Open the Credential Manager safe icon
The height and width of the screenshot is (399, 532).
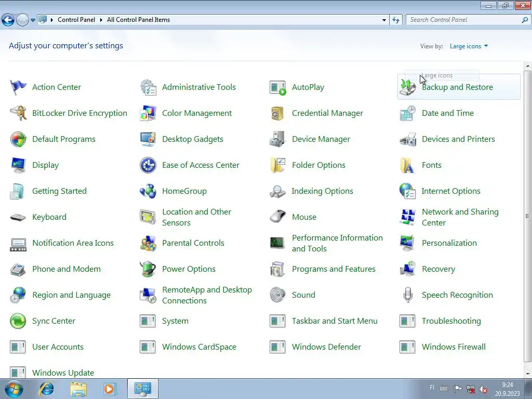(277, 113)
